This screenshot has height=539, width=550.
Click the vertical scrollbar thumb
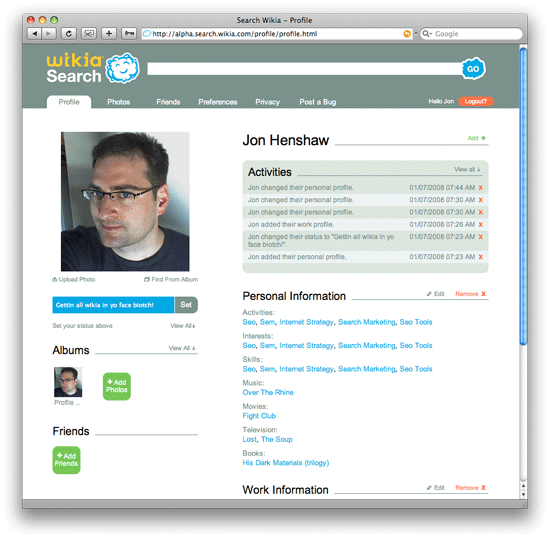click(523, 196)
